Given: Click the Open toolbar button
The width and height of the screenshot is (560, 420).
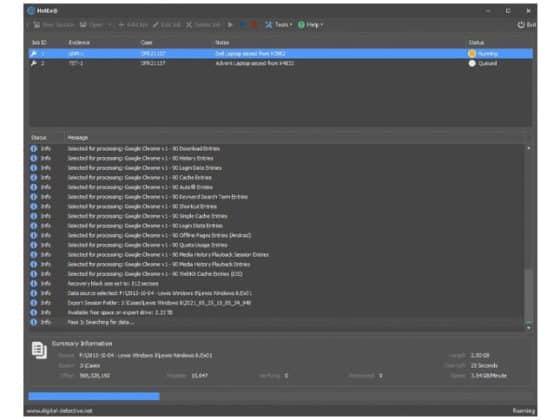Looking at the screenshot, I should click(x=91, y=25).
